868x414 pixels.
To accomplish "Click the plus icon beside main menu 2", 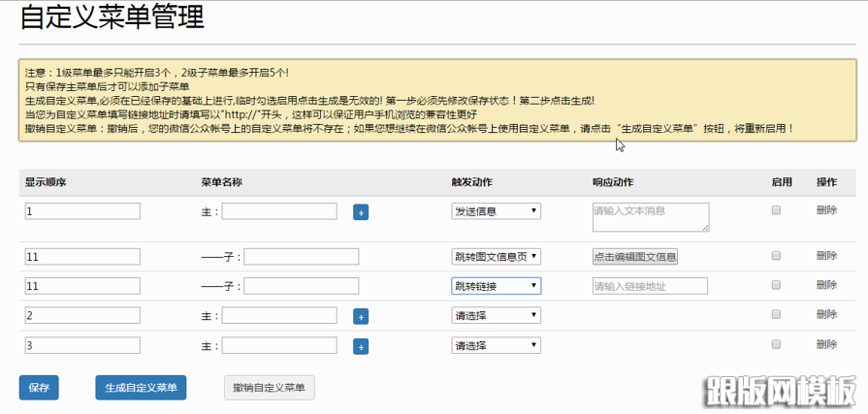I will click(361, 316).
